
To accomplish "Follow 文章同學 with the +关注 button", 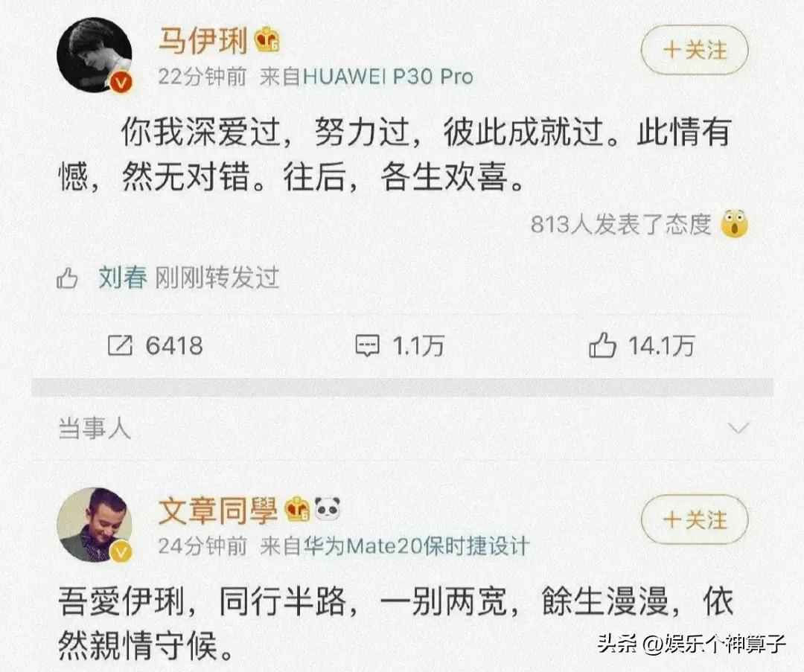I will point(695,519).
